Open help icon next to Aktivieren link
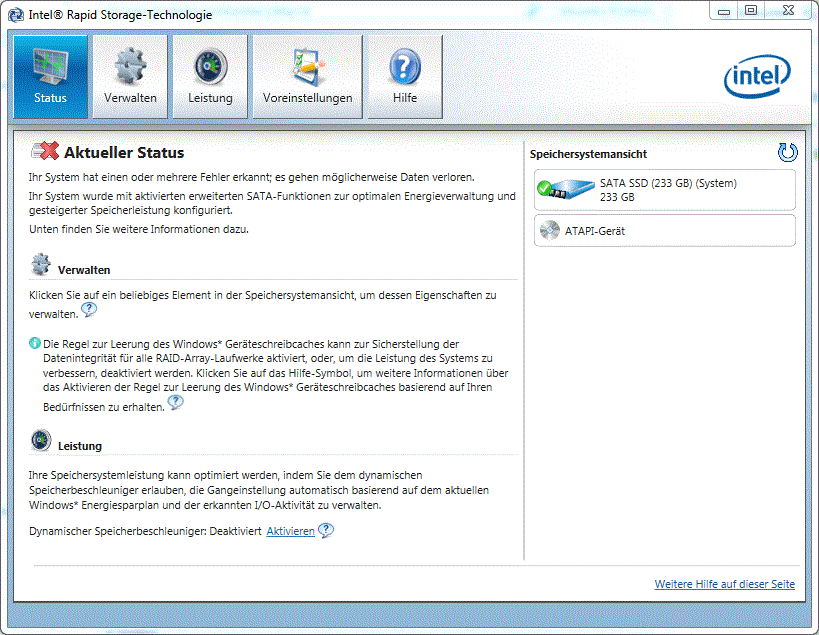819x635 pixels. coord(326,530)
